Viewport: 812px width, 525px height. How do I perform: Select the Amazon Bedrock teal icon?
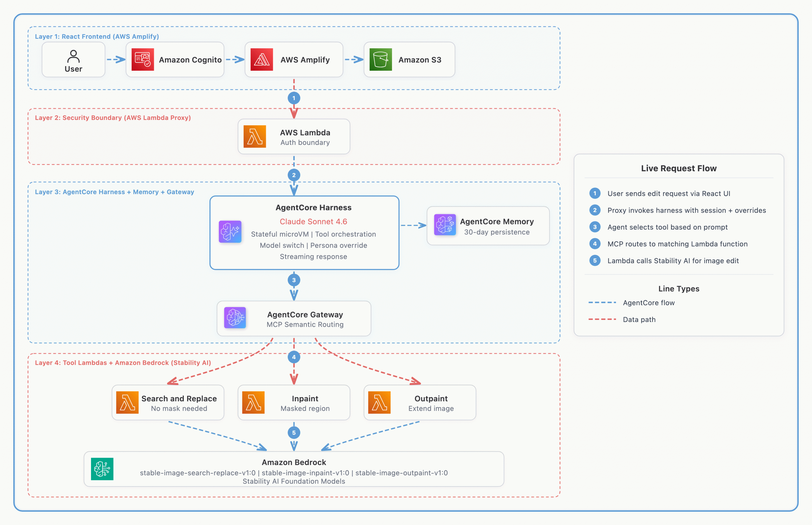[x=102, y=469]
